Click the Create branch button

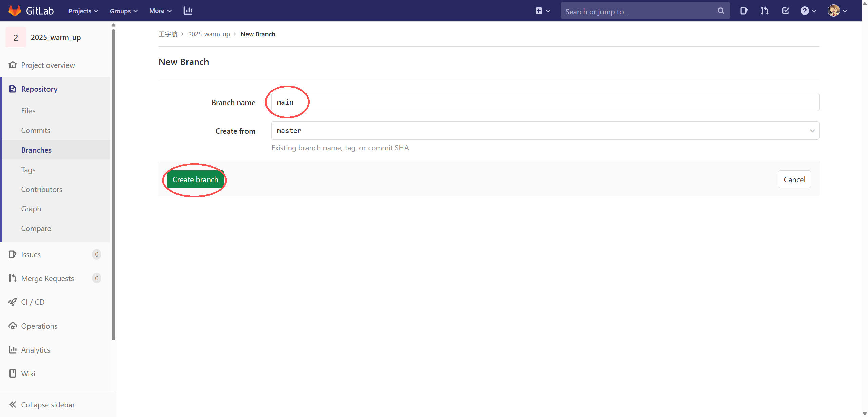click(x=195, y=179)
